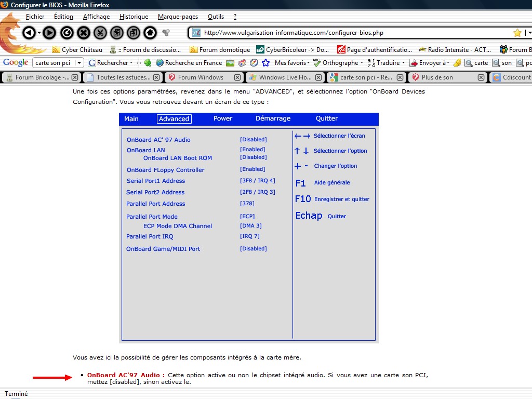Reload the page with the refresh icon
This screenshot has height=399, width=532.
[x=67, y=33]
